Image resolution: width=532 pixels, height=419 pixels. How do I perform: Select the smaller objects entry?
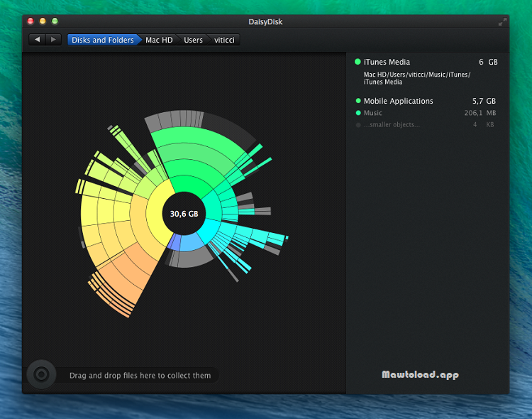[426, 125]
